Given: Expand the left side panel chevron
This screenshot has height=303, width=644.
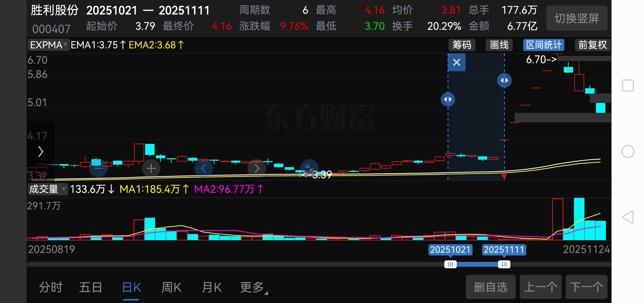Looking at the screenshot, I should pyautogui.click(x=41, y=151).
